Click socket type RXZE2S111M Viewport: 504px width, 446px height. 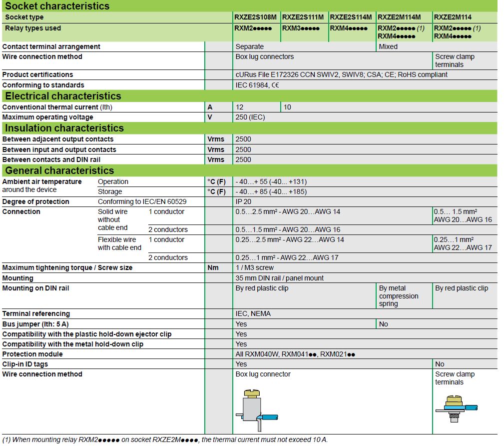coord(303,17)
